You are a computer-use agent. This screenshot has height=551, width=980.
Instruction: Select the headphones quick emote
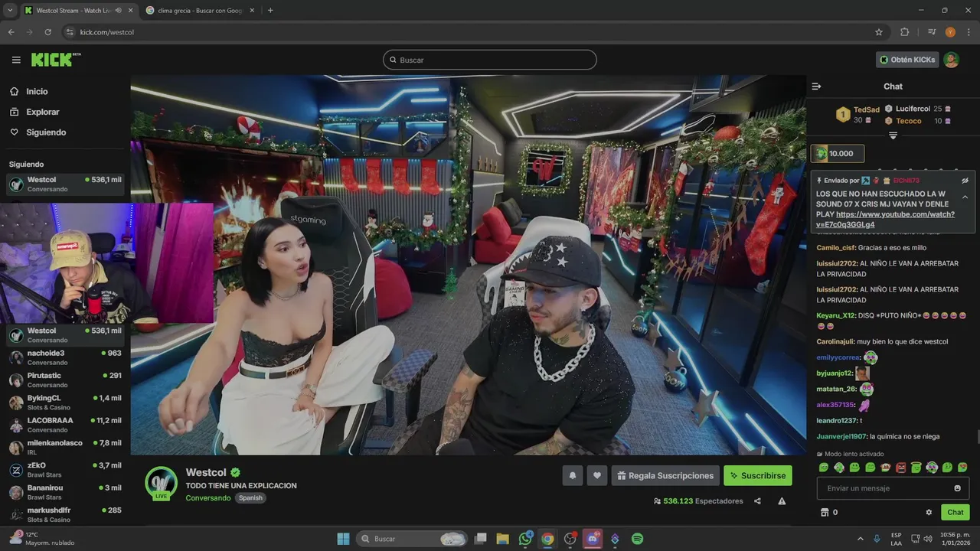pyautogui.click(x=932, y=468)
